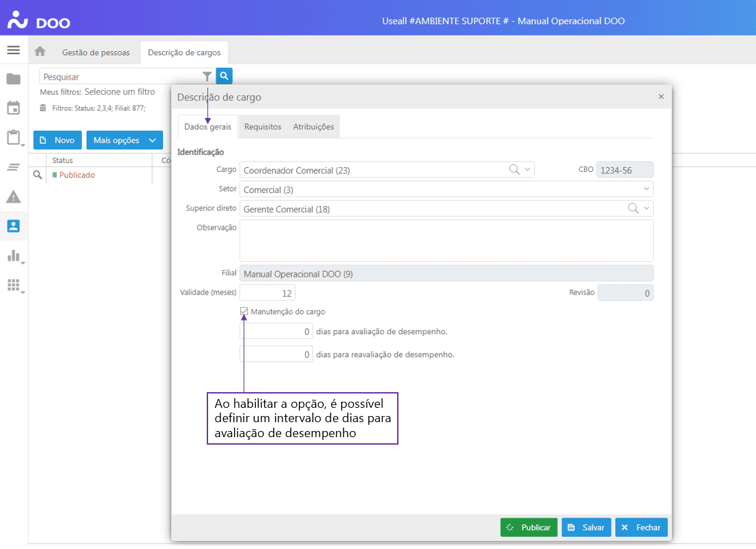This screenshot has width=756, height=549.
Task: Open magnifier icon on Publicado row
Action: pos(38,175)
